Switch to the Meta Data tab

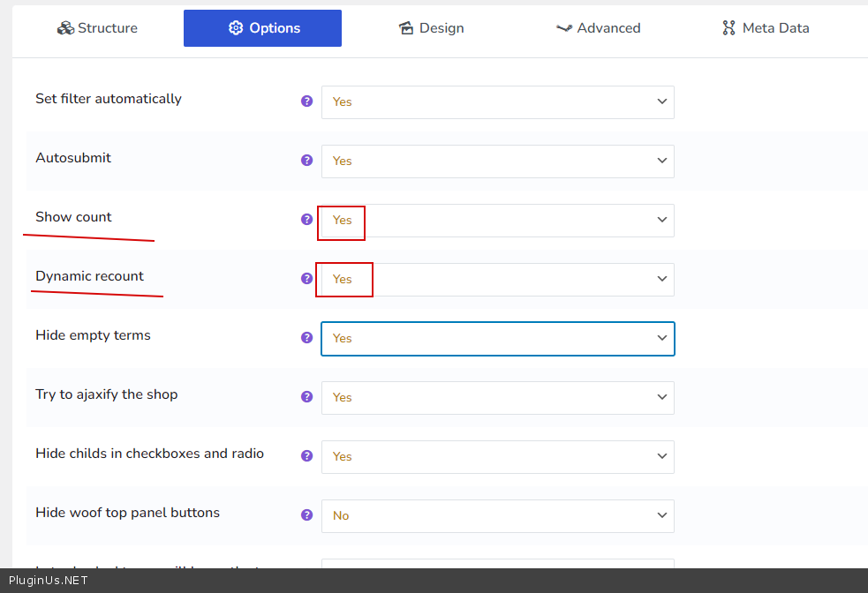pyautogui.click(x=766, y=28)
